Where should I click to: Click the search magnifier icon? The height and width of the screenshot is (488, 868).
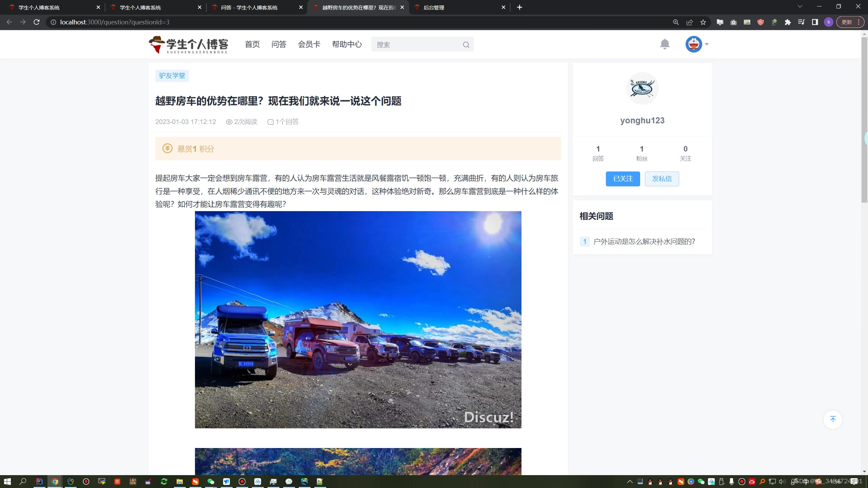(466, 45)
